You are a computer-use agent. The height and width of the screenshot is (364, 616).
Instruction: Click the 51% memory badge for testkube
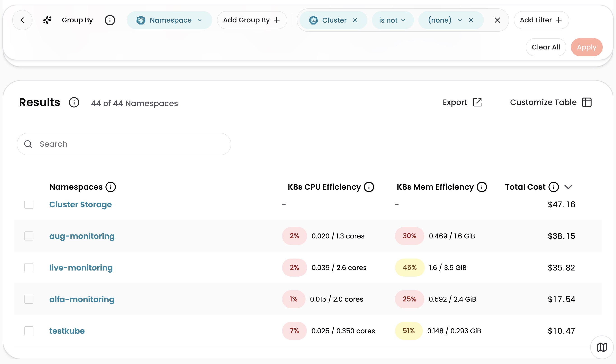tap(409, 331)
